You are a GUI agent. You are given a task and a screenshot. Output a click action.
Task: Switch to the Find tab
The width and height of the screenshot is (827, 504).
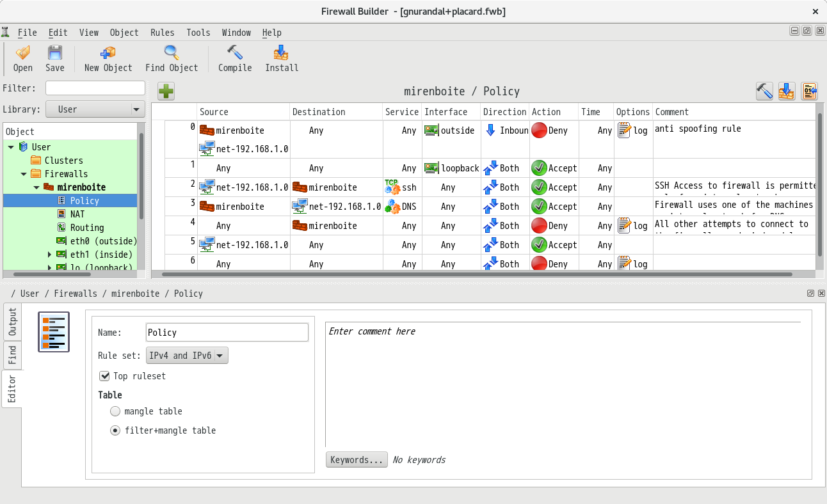click(12, 355)
